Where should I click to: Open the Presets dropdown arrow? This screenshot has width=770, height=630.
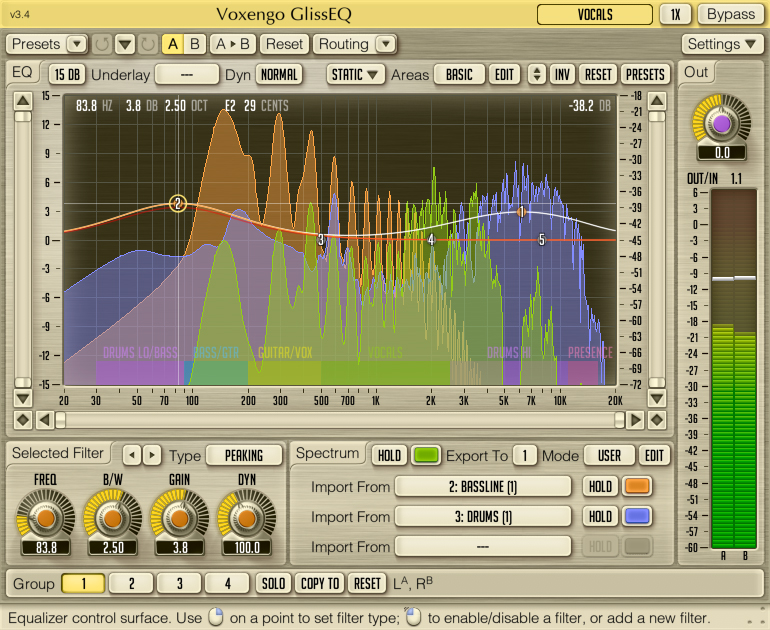pyautogui.click(x=77, y=44)
